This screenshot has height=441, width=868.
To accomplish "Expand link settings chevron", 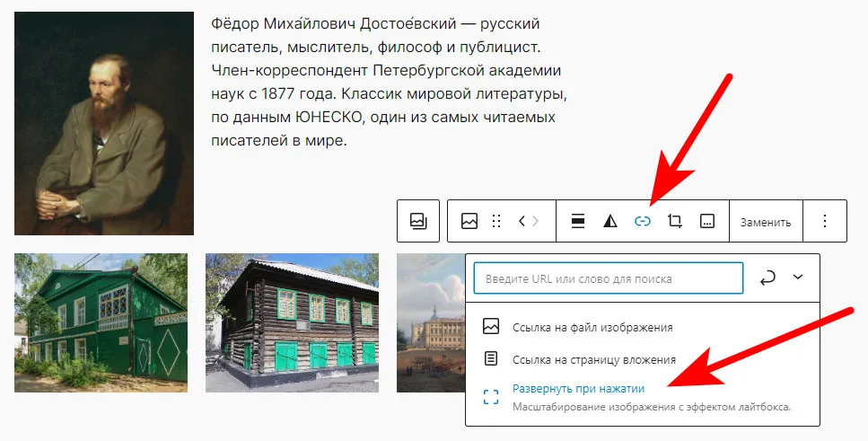I will 798,277.
